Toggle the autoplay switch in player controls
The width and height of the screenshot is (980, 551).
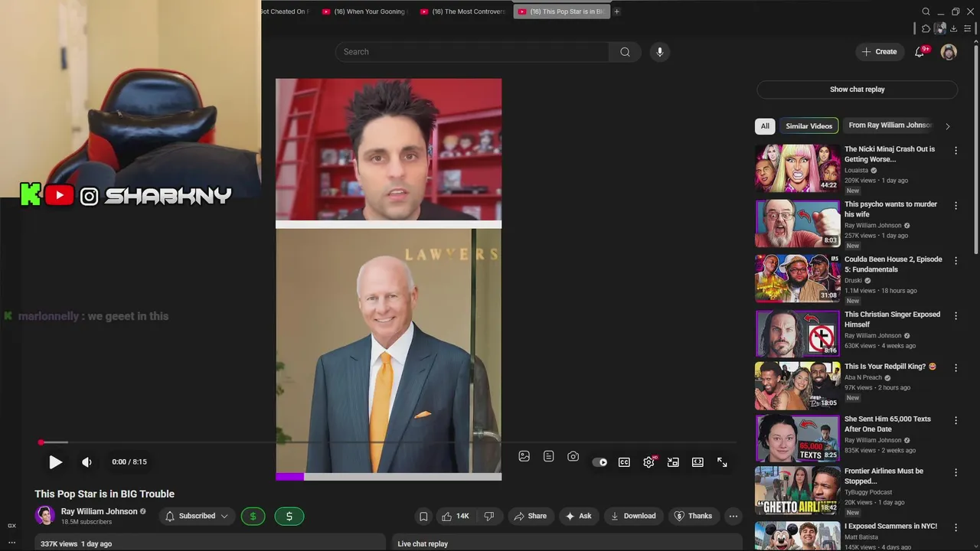[599, 462]
